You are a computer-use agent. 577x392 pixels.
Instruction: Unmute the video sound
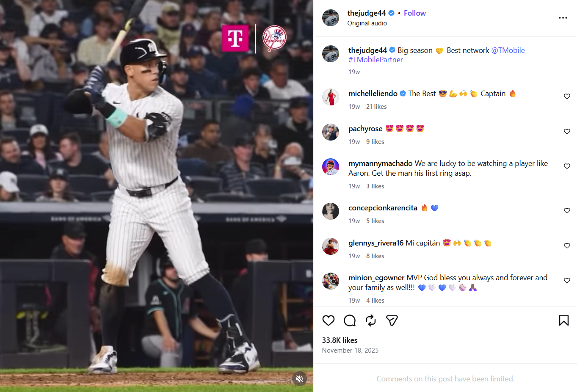pos(300,378)
